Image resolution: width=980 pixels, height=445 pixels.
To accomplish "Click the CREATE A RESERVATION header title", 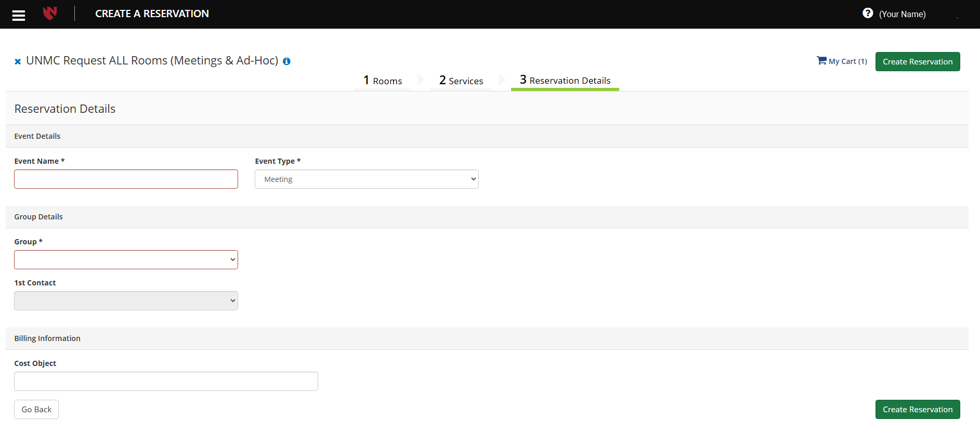I will tap(152, 14).
